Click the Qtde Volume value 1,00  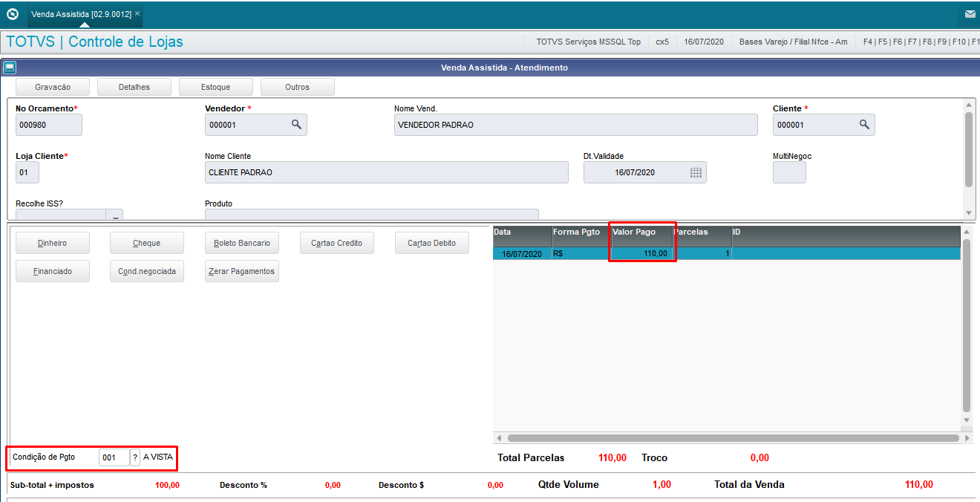click(661, 484)
